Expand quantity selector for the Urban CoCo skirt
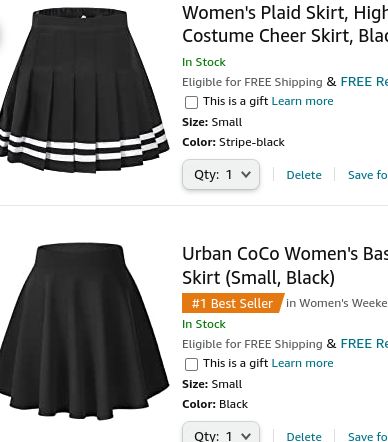This screenshot has width=388, height=442. point(221,432)
